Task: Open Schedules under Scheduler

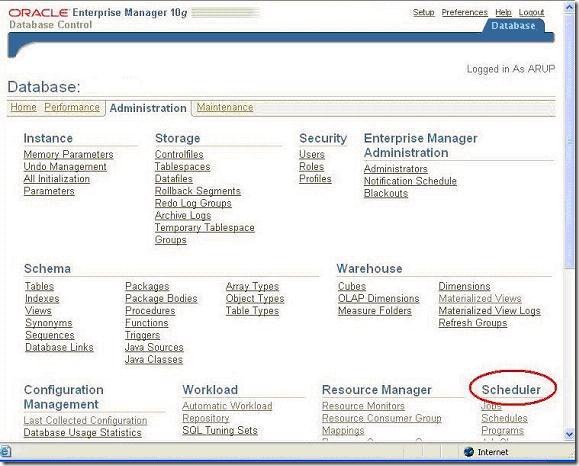Action: tap(504, 418)
